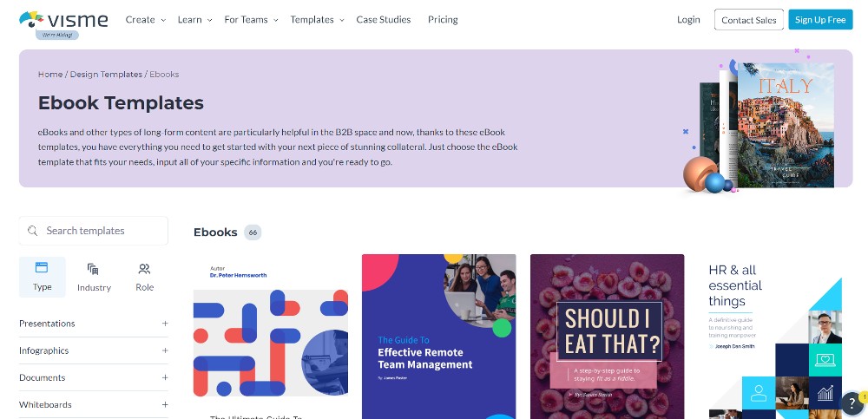Click the search magnifier icon
Viewport: 868px width, 419px height.
[x=33, y=231]
